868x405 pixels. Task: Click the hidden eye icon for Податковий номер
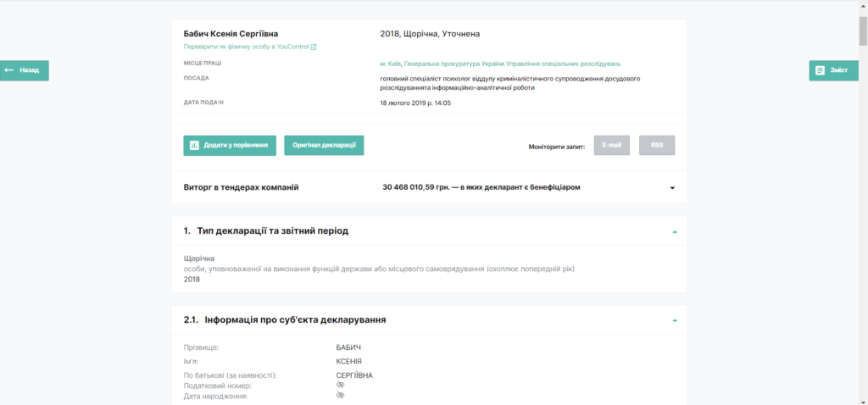click(x=341, y=385)
